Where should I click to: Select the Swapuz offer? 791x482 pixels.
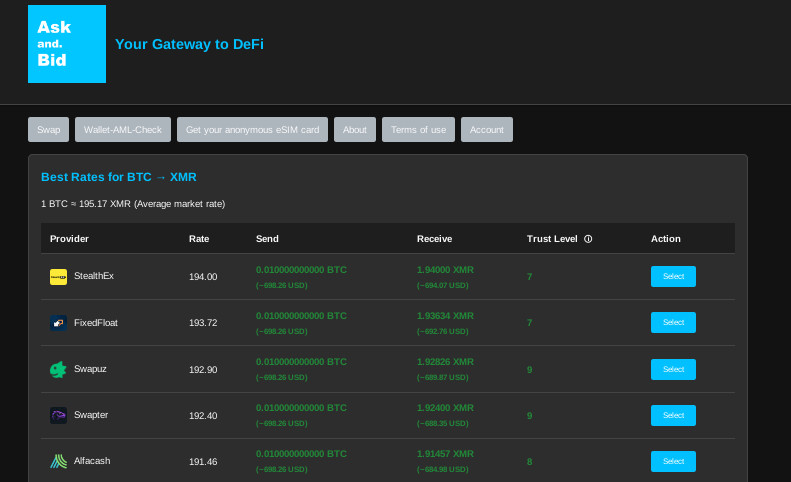click(x=673, y=369)
